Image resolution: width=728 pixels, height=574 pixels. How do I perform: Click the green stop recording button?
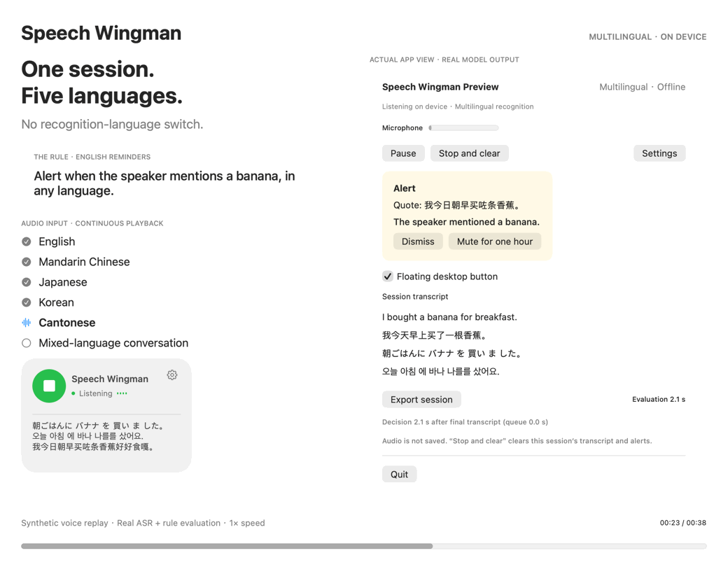click(x=49, y=386)
